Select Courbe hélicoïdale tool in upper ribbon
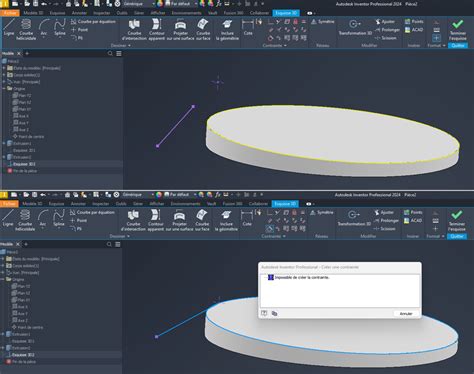The height and width of the screenshot is (374, 474). 26,29
